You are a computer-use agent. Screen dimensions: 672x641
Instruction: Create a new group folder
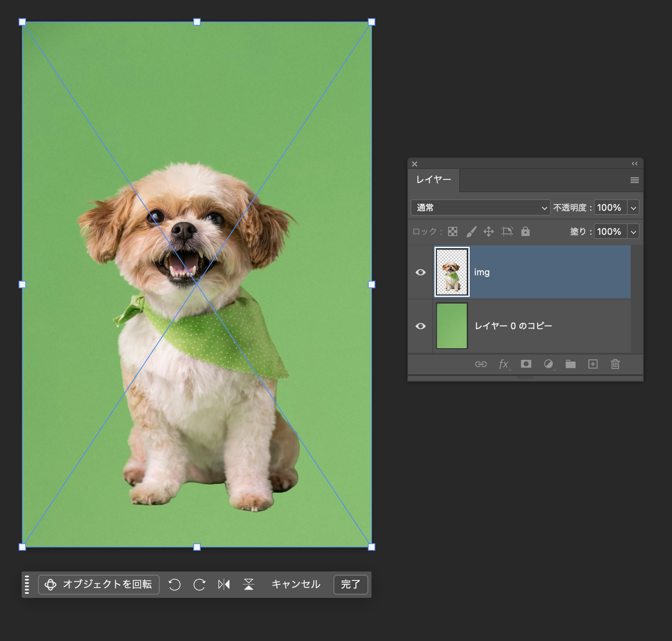(x=571, y=364)
